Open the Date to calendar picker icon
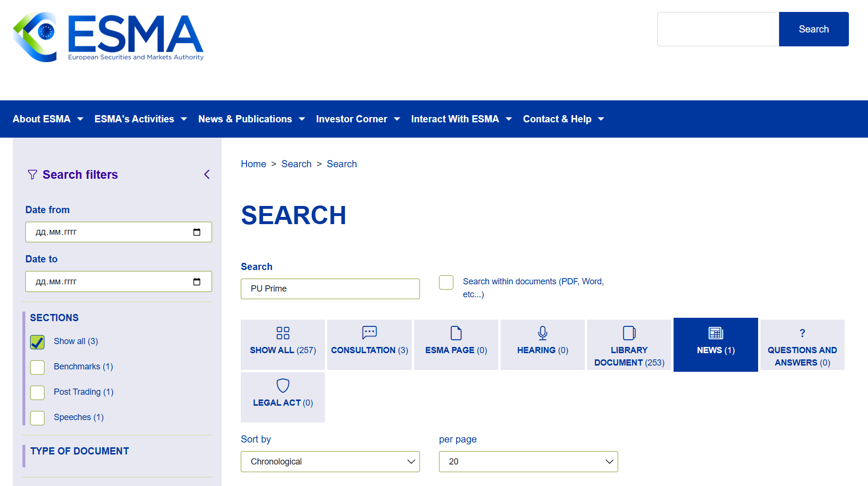Screen dimensions: 868x486 197,281
